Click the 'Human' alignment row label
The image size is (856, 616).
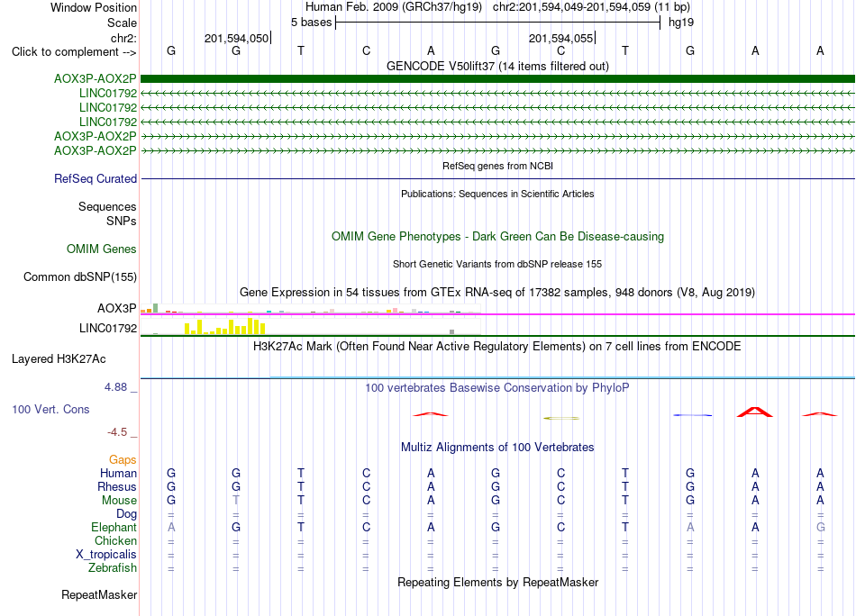[x=118, y=473]
